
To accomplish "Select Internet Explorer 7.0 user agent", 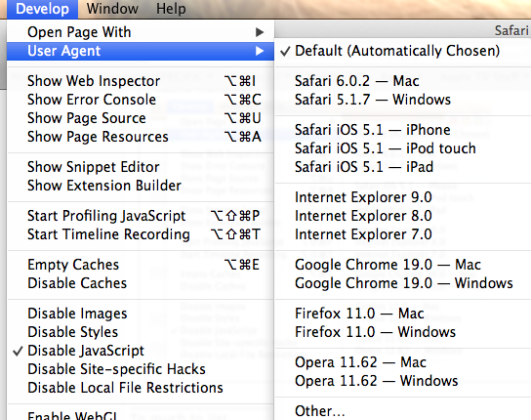I will (x=403, y=234).
